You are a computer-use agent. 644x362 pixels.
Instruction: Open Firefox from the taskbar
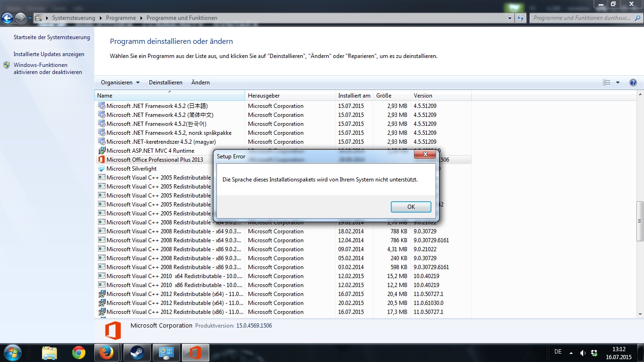pyautogui.click(x=107, y=353)
